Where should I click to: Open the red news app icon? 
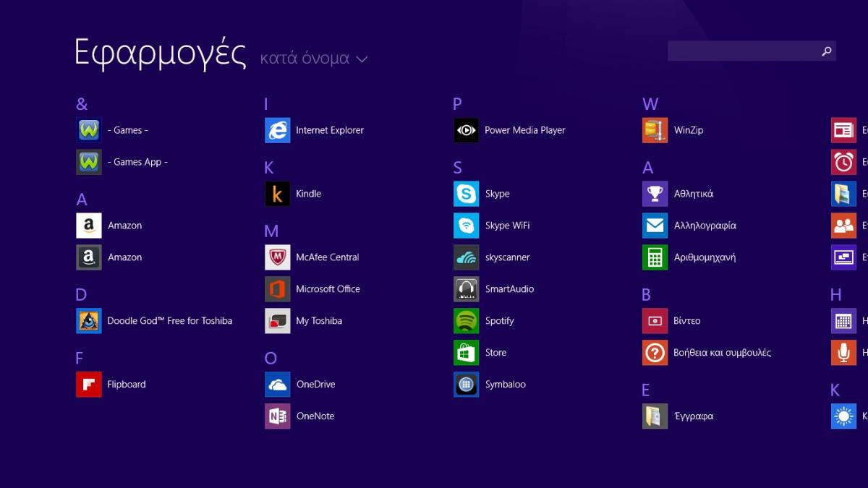pos(844,130)
